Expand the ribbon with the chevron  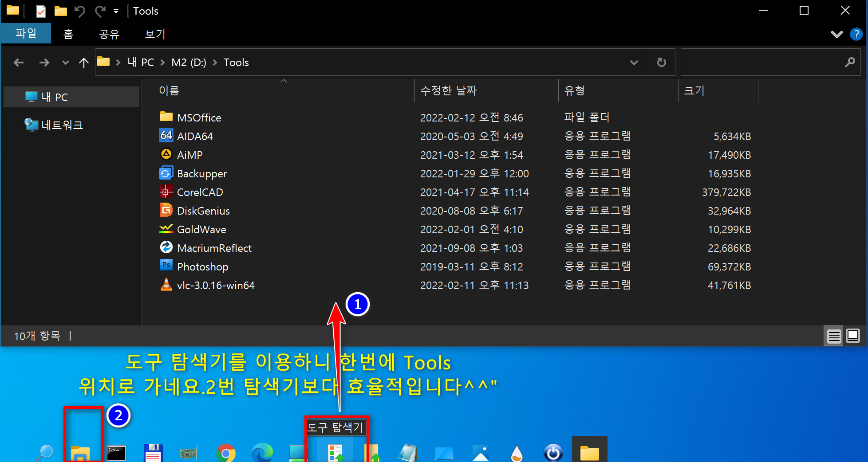click(836, 35)
